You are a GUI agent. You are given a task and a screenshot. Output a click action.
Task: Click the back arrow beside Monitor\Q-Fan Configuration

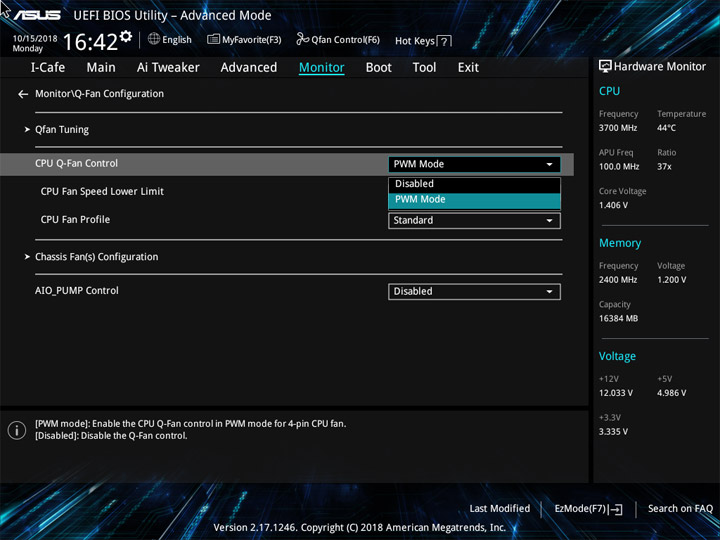pos(23,94)
